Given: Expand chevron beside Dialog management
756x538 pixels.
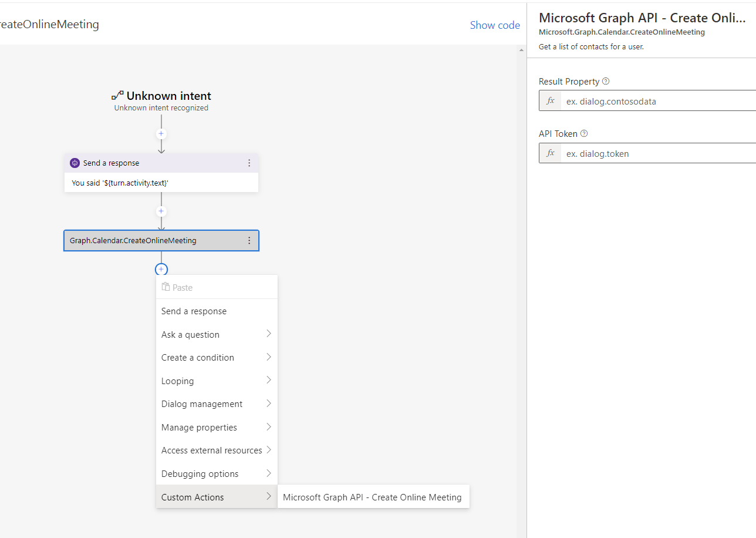Looking at the screenshot, I should [x=269, y=403].
